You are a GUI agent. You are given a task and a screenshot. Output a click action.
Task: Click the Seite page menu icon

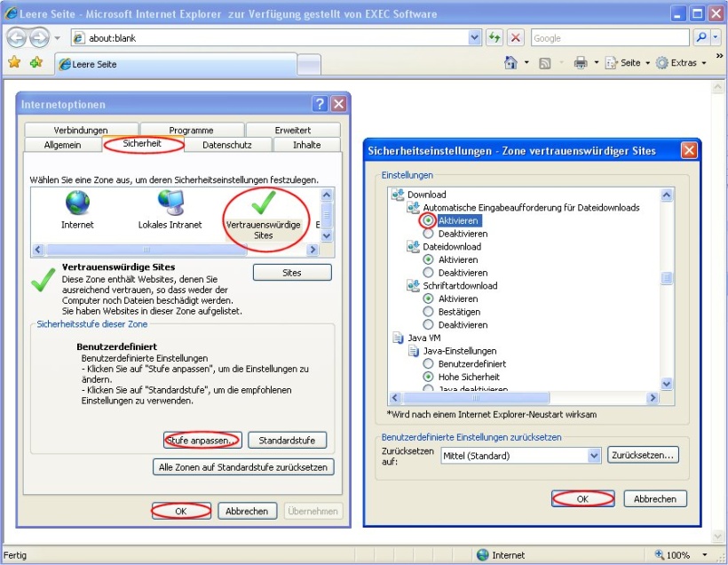click(611, 63)
